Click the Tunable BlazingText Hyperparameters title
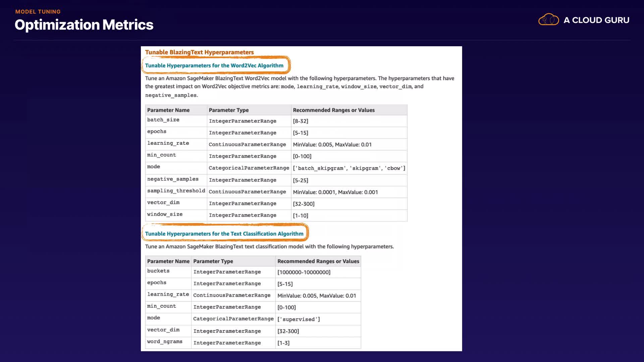 coord(199,52)
